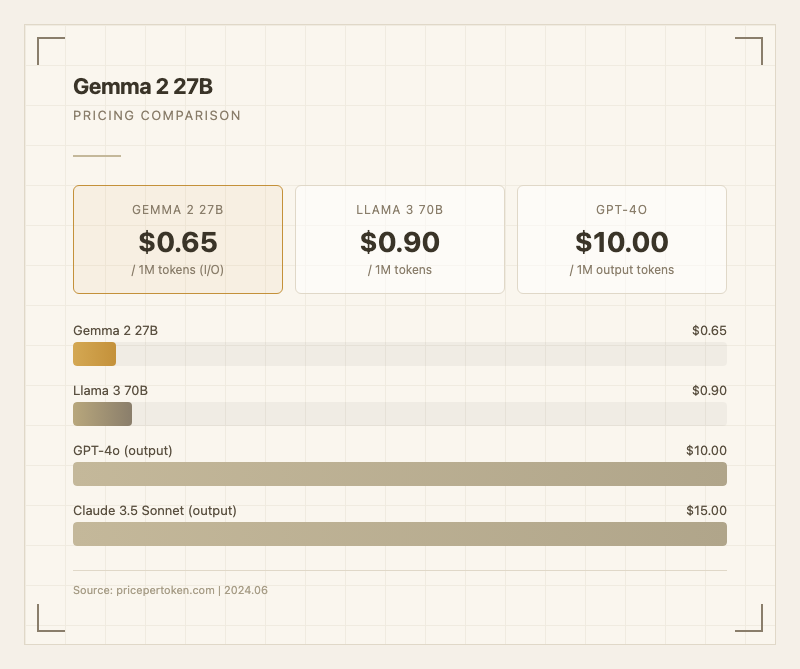Click the GPT-4o (output) bar label
Image resolution: width=800 pixels, height=669 pixels.
(123, 451)
